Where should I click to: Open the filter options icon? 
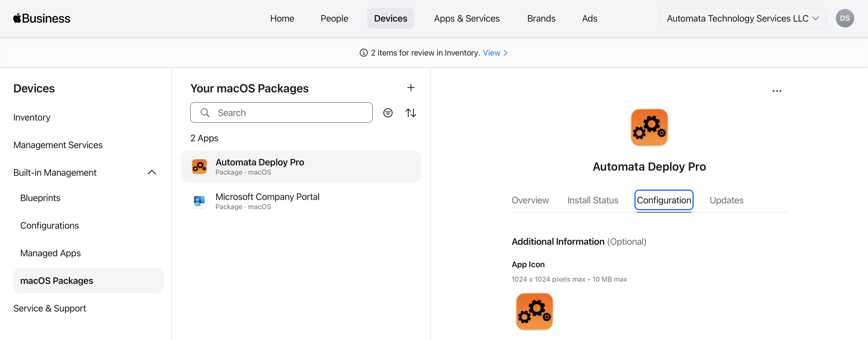(388, 113)
